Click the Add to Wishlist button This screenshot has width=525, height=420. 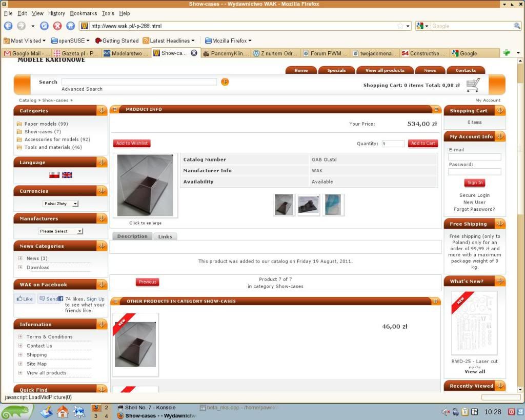click(x=132, y=144)
